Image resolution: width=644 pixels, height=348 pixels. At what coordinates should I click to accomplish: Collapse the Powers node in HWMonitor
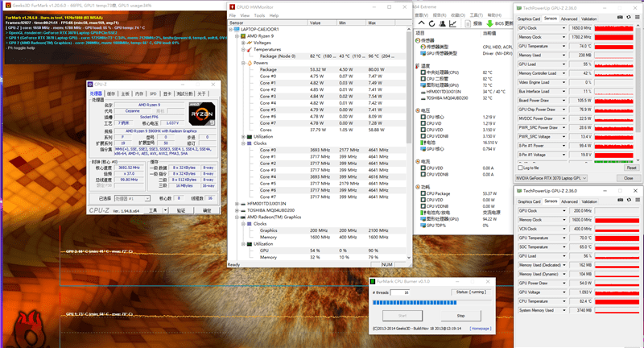243,63
